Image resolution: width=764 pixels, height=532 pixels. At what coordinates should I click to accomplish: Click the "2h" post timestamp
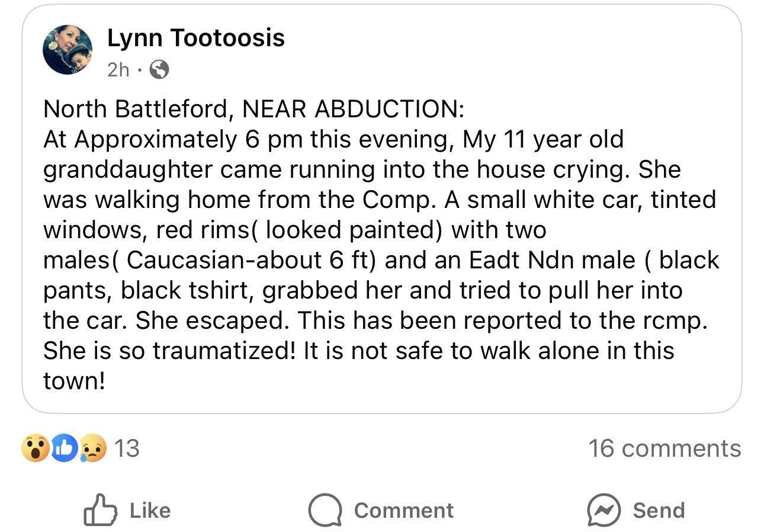[118, 70]
